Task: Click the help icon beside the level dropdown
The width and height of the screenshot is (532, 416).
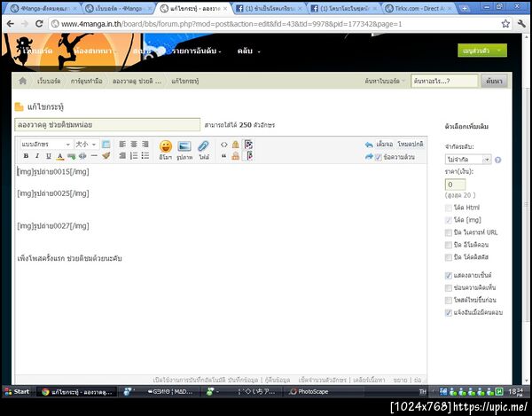Action: click(497, 160)
